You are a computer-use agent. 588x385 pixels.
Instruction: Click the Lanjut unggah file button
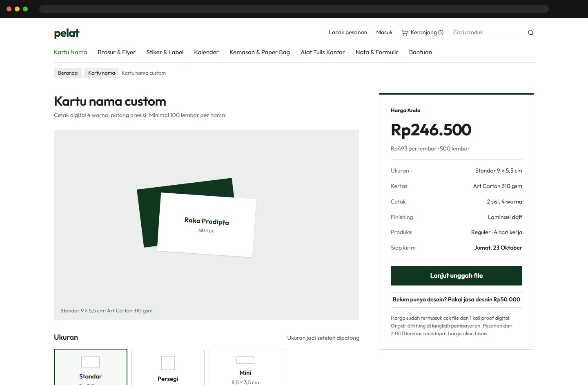(x=457, y=276)
